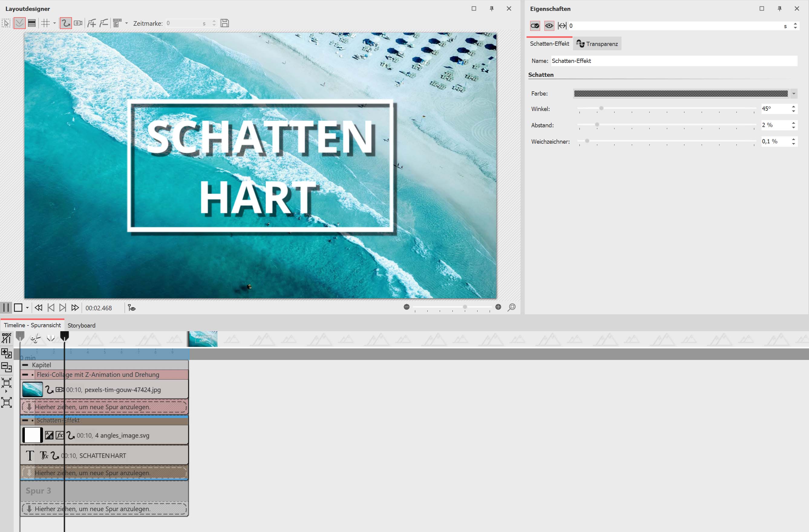Click the selection arrow tool icon
Image resolution: width=809 pixels, height=532 pixels.
pos(6,23)
